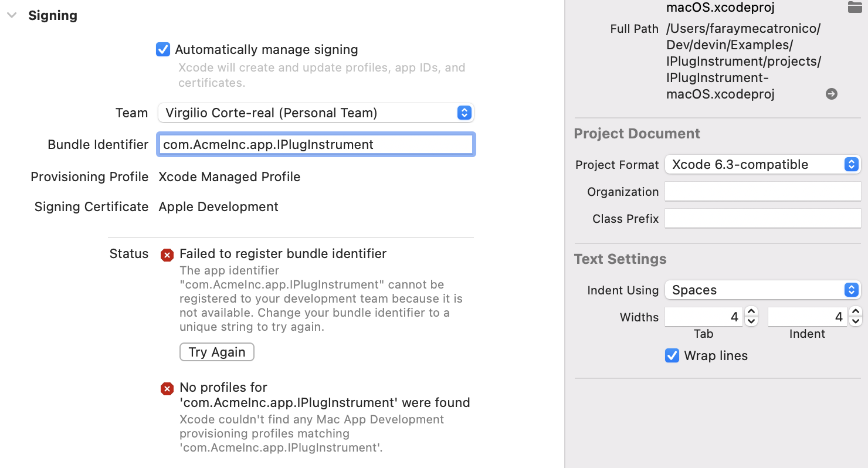Click the Project Format popup's chevron icon
The width and height of the screenshot is (868, 468).
coord(851,164)
